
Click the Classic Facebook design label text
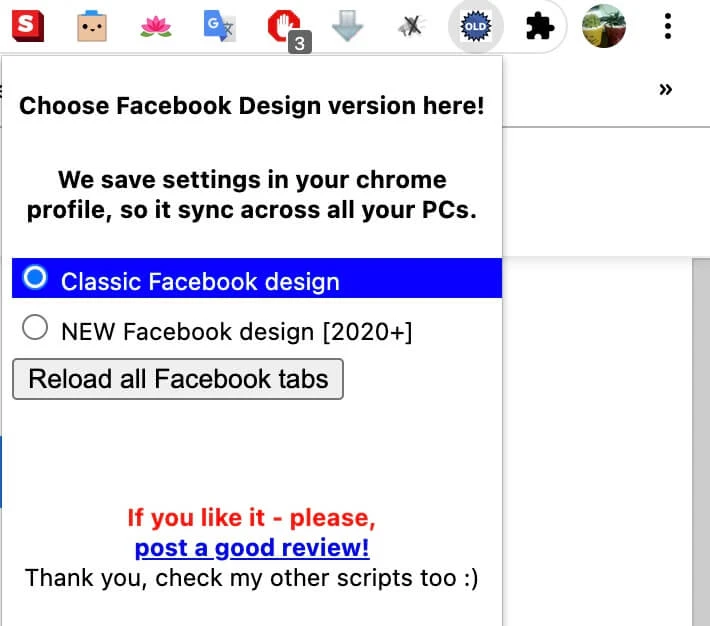tap(200, 281)
